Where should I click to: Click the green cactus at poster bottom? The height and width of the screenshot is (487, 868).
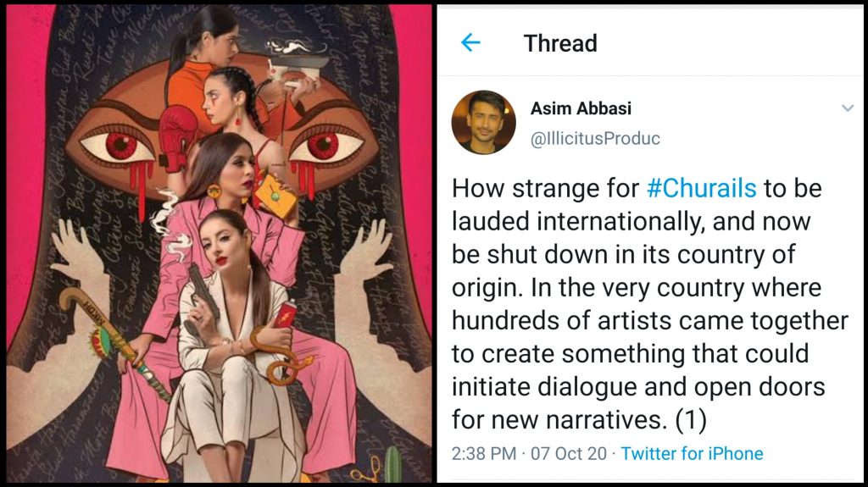(x=392, y=464)
